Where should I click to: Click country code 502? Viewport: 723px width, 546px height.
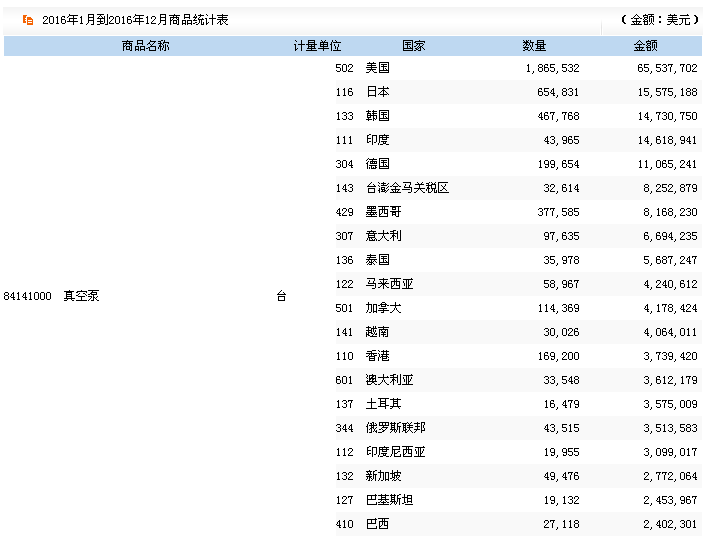[x=344, y=68]
